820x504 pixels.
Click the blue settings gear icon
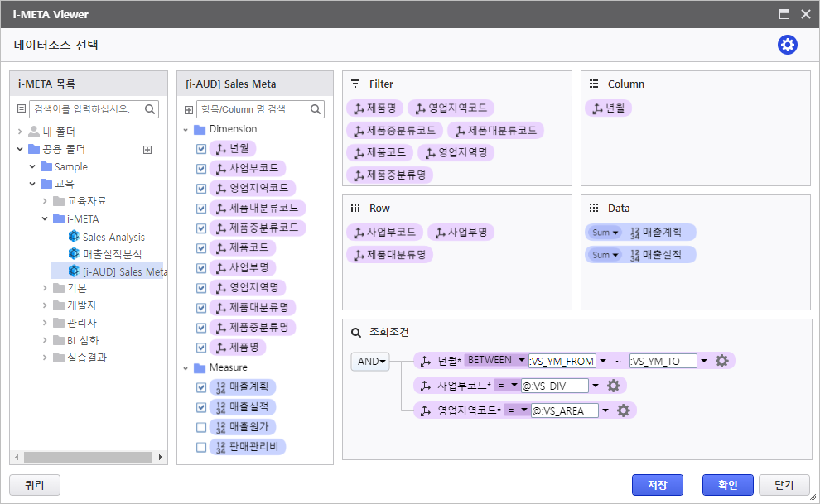[787, 46]
